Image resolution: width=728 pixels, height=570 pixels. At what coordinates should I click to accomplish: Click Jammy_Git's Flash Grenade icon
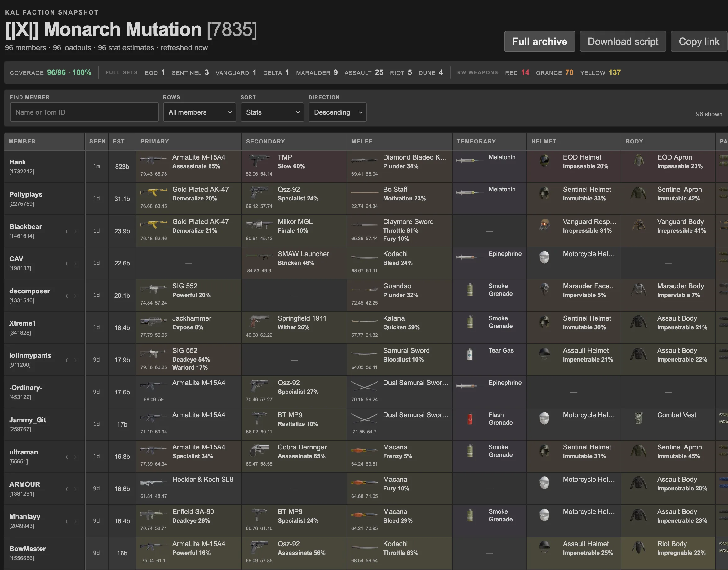coord(469,419)
